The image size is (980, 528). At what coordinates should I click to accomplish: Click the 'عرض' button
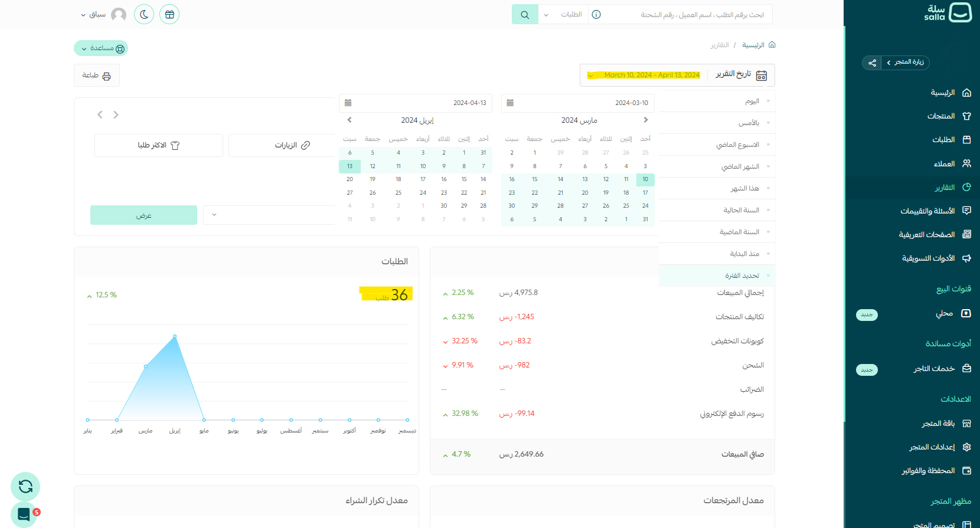tap(143, 215)
